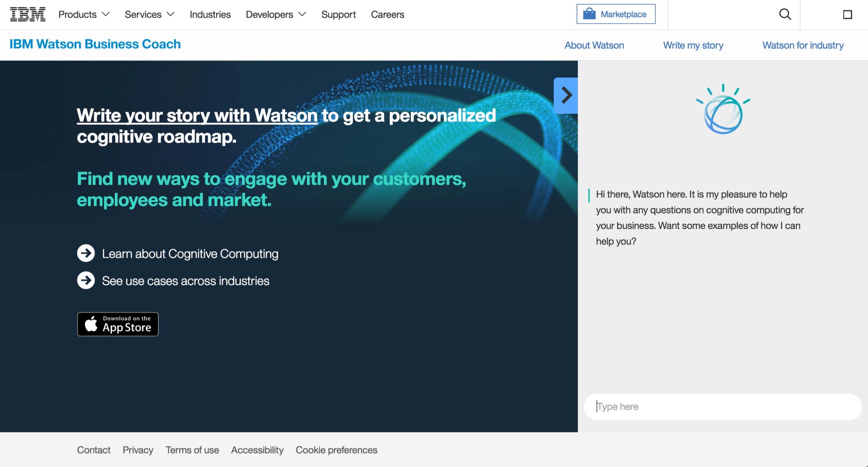Click the arrow icon beside See use cases
This screenshot has height=467, width=868.
[86, 280]
